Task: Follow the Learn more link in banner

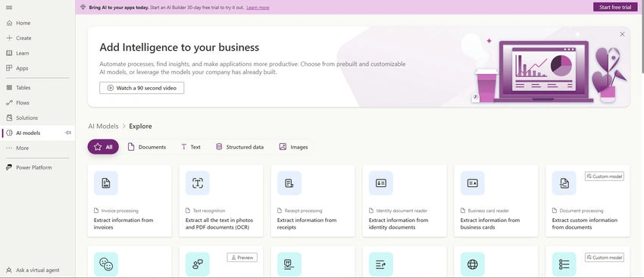Action: [258, 8]
